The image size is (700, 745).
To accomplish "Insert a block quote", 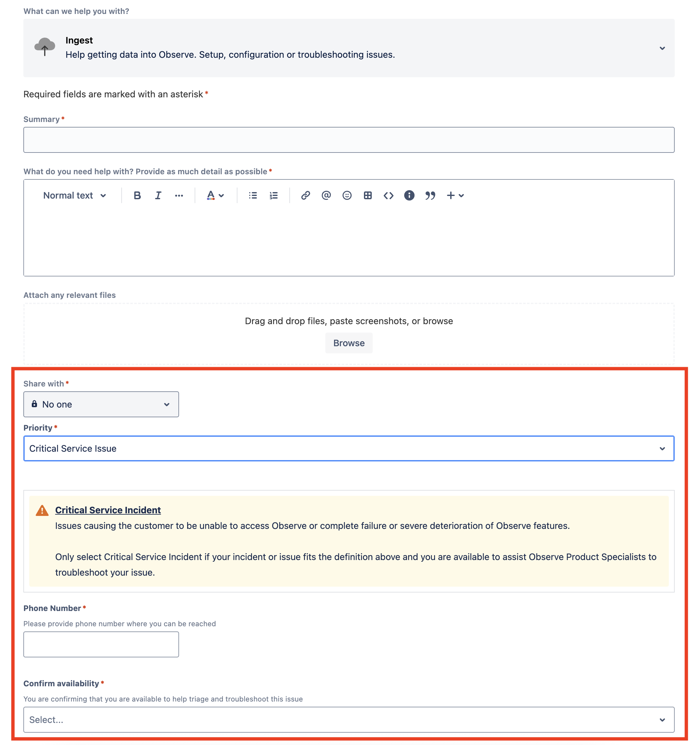I will (430, 196).
